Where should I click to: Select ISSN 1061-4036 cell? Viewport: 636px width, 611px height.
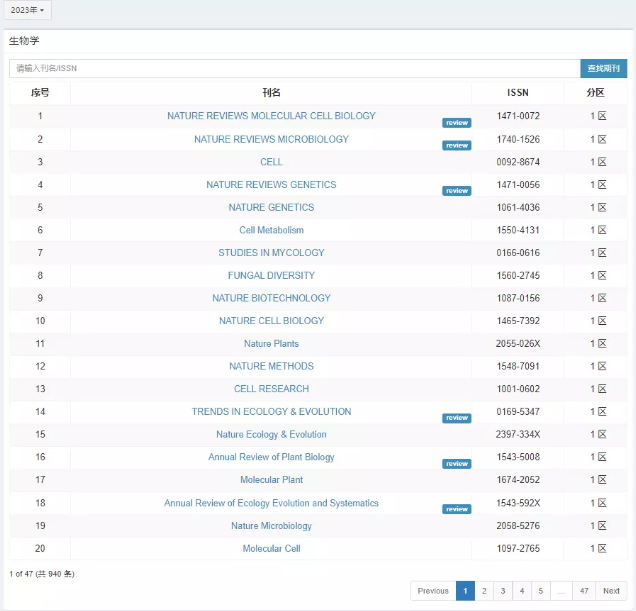coord(518,207)
